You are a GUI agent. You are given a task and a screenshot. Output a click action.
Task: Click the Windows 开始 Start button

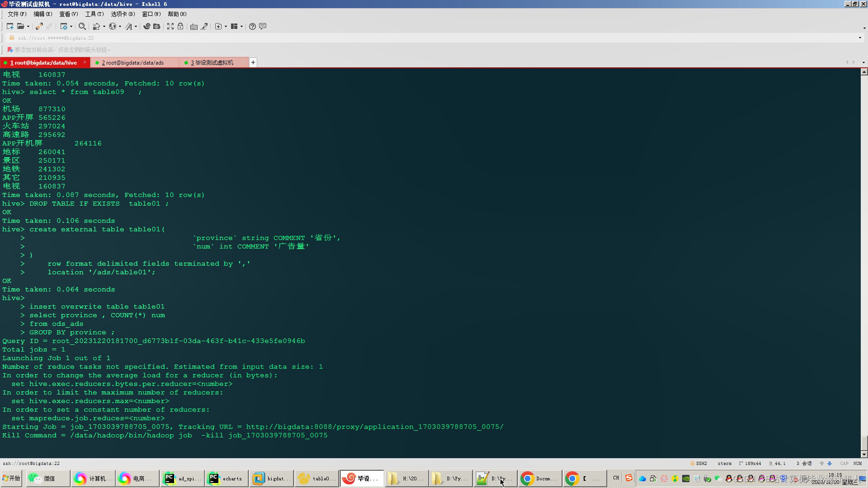pos(11,478)
